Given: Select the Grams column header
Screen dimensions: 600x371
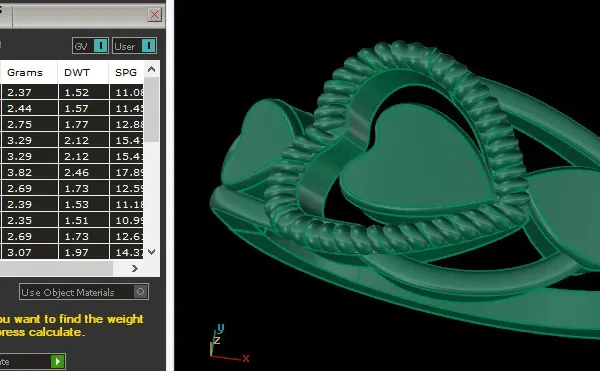Looking at the screenshot, I should click(25, 73).
